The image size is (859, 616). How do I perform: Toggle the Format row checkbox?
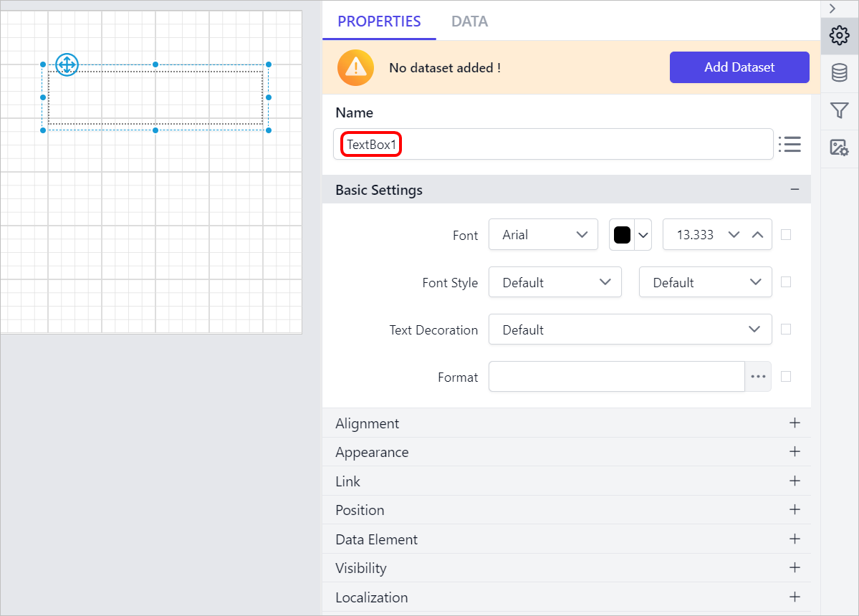pyautogui.click(x=786, y=377)
